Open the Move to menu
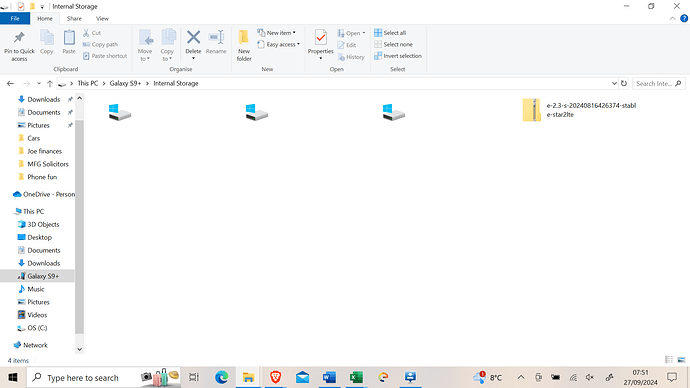Screen dimensions: 690x388 [145, 45]
